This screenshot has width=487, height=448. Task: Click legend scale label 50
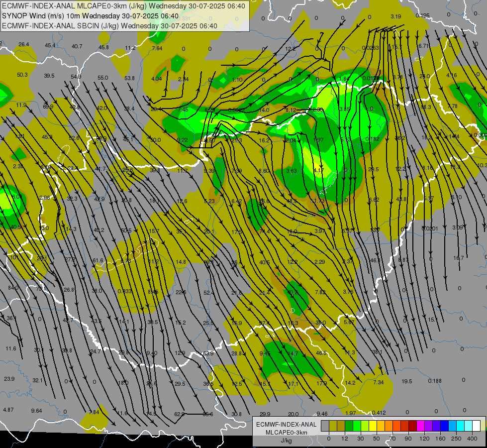click(376, 439)
